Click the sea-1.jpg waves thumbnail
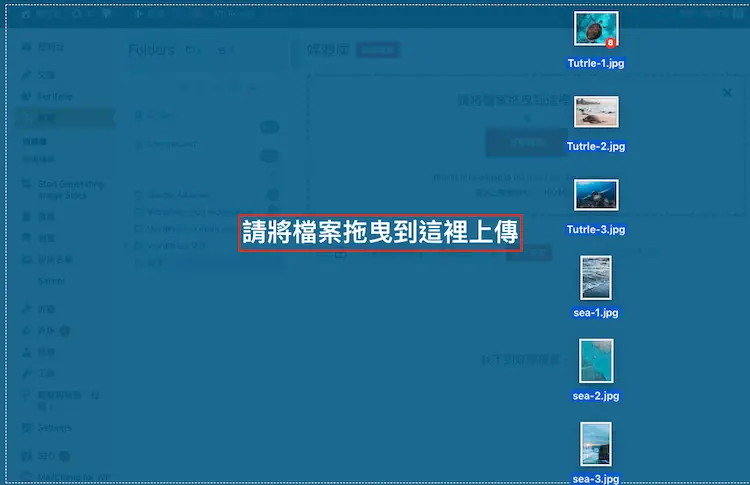Viewport: 750px width, 485px height. 596,277
